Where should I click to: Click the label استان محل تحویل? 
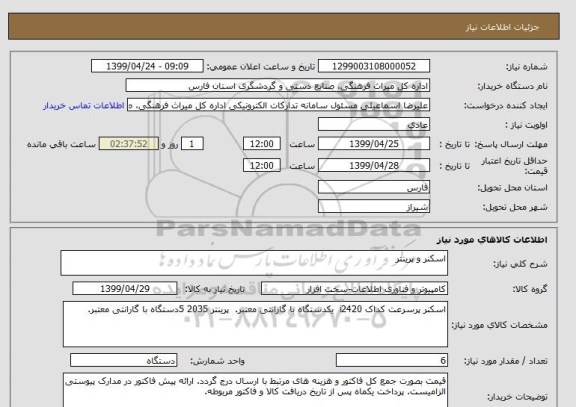pos(512,188)
